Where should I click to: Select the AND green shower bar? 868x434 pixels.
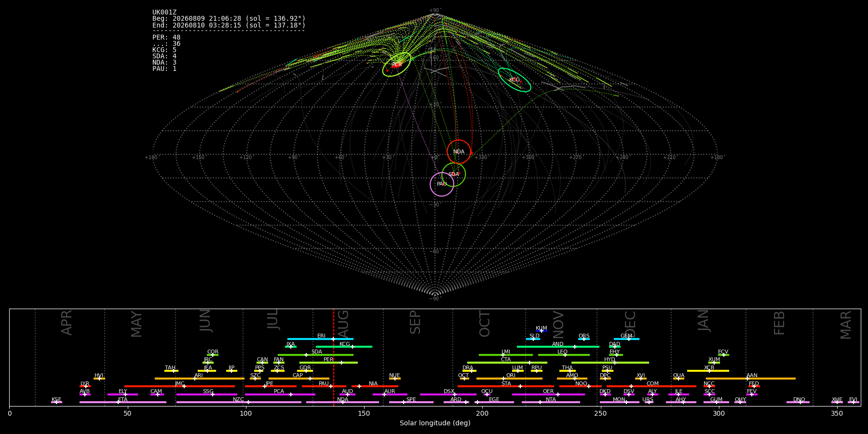558,347
